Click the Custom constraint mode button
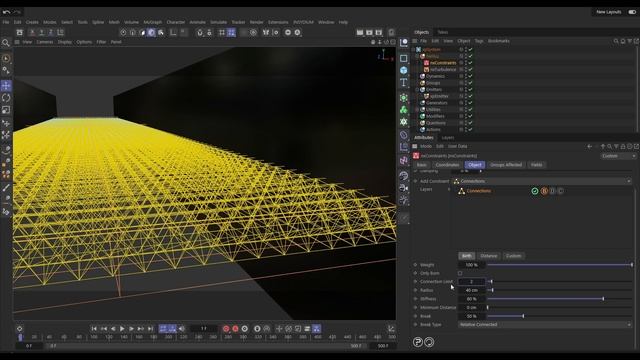Screen dimensions: 640x360 tap(513, 256)
